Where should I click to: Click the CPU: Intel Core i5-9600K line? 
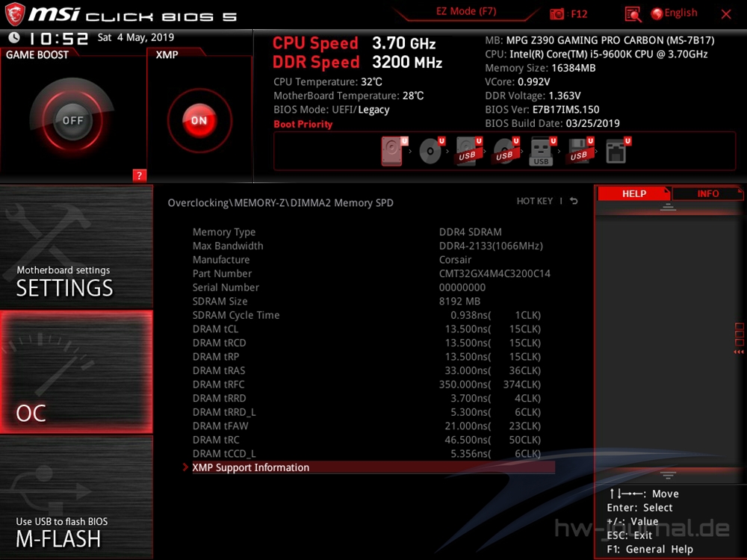pyautogui.click(x=596, y=54)
